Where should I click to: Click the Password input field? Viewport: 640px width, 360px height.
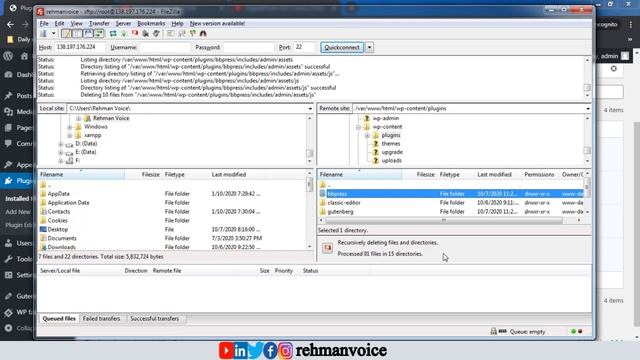[x=249, y=47]
